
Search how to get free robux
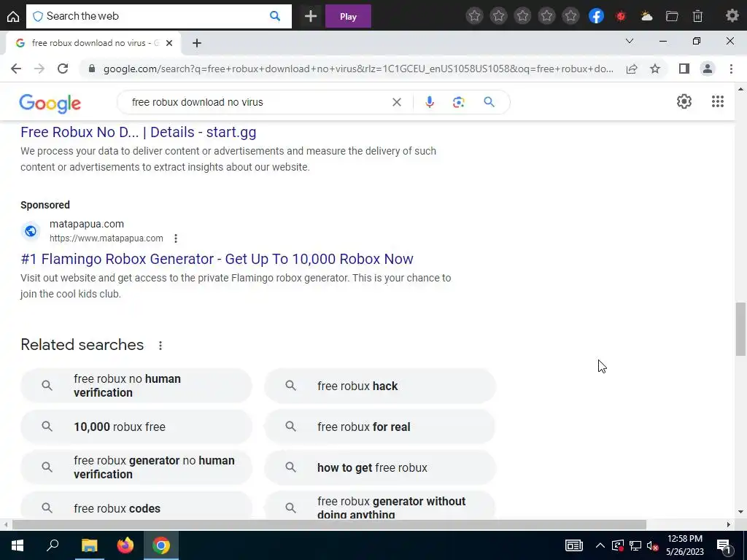tap(379, 467)
